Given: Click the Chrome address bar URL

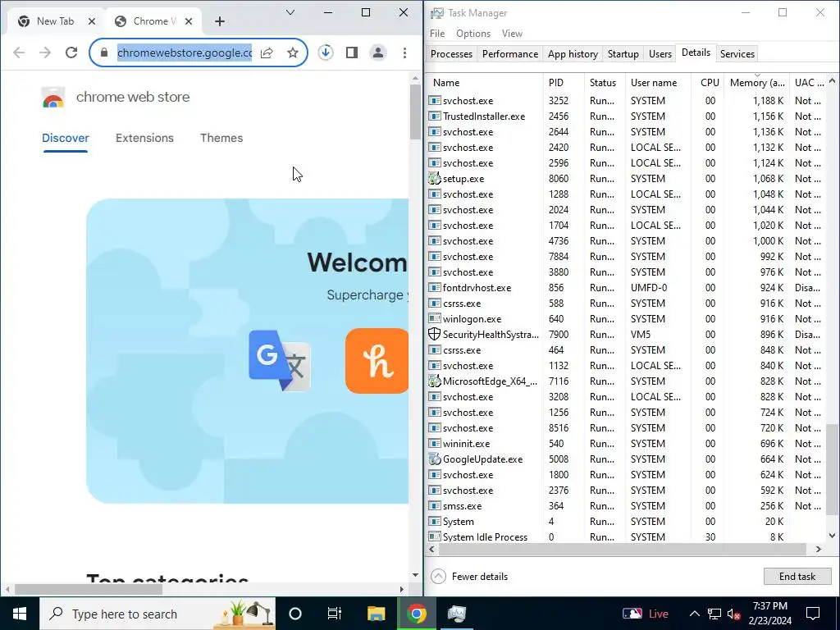Looking at the screenshot, I should 185,52.
